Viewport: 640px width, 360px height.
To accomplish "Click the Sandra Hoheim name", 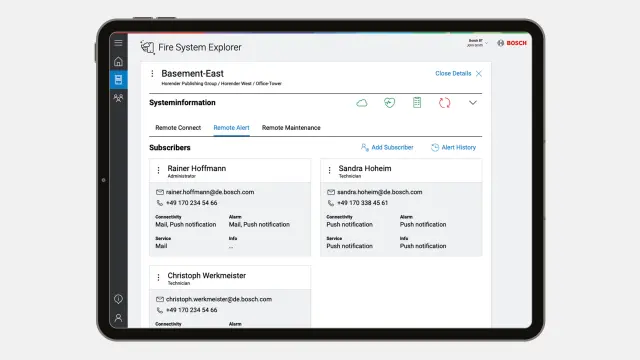I will click(x=365, y=168).
